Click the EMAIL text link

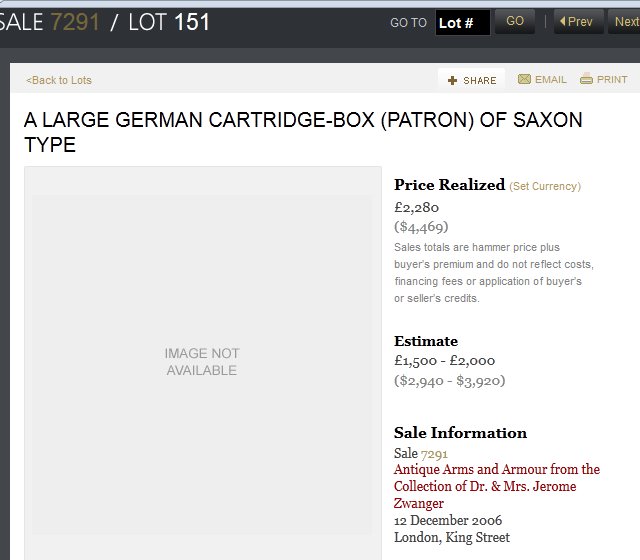click(551, 79)
